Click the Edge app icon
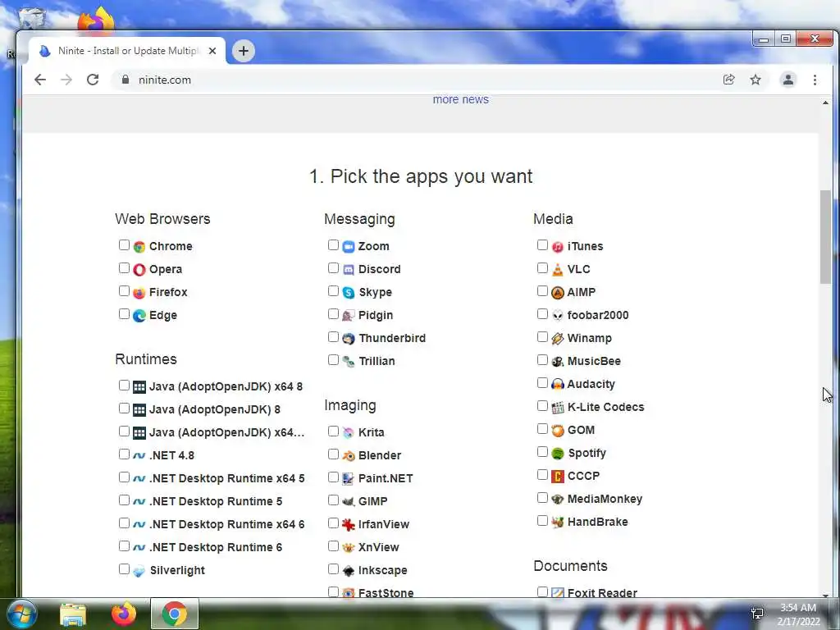This screenshot has width=840, height=630. click(139, 316)
